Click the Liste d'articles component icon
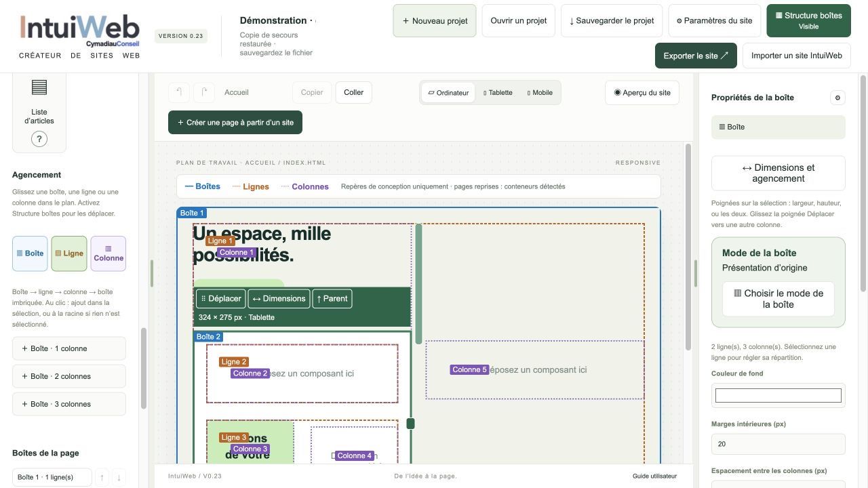The image size is (868, 488). pyautogui.click(x=39, y=87)
